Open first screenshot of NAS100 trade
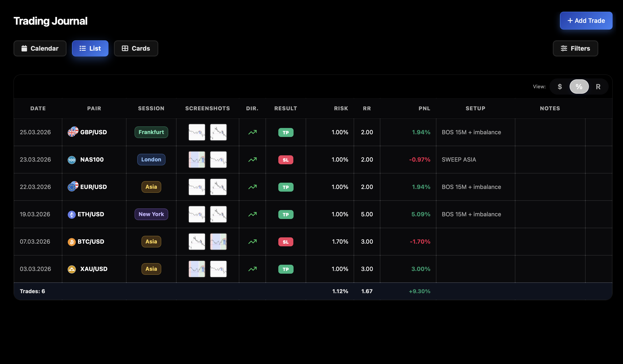623x364 pixels. pos(197,160)
